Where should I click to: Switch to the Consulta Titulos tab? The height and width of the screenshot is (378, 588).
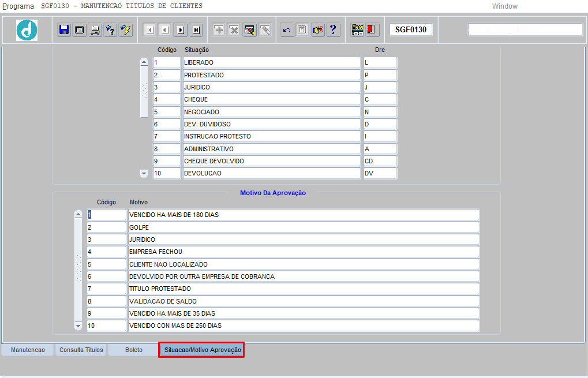(x=81, y=350)
